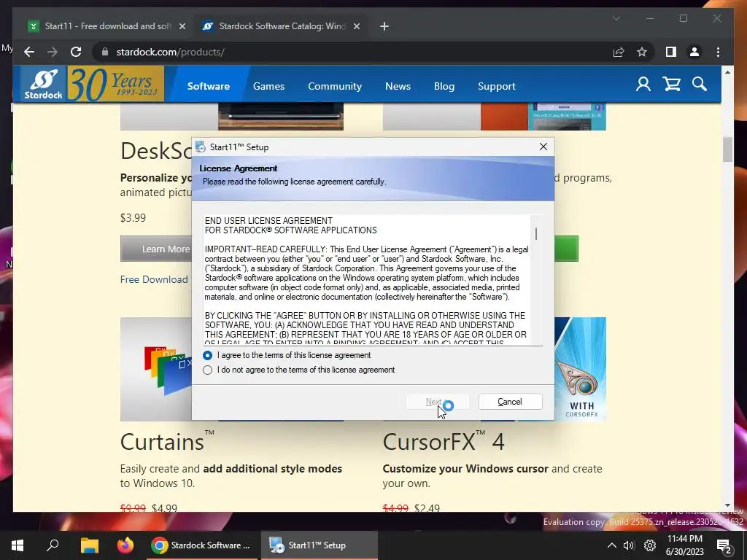Select I do not agree option
Viewport: 747px width, 560px height.
(x=300, y=370)
